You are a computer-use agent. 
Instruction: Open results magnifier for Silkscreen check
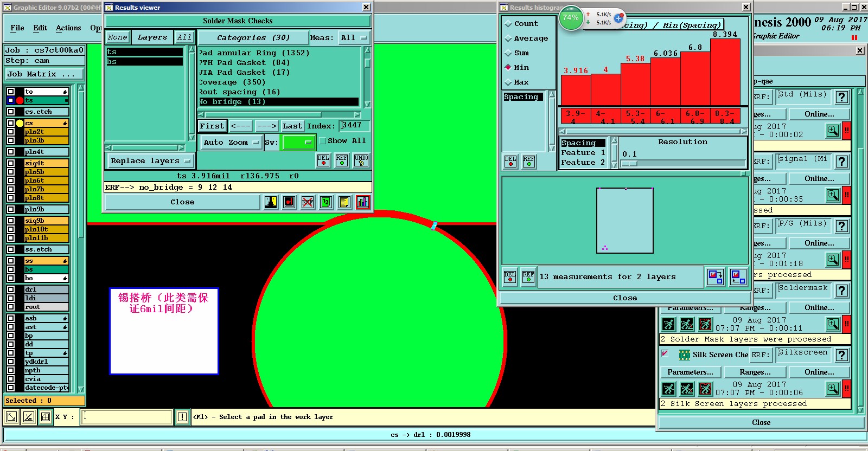[833, 389]
